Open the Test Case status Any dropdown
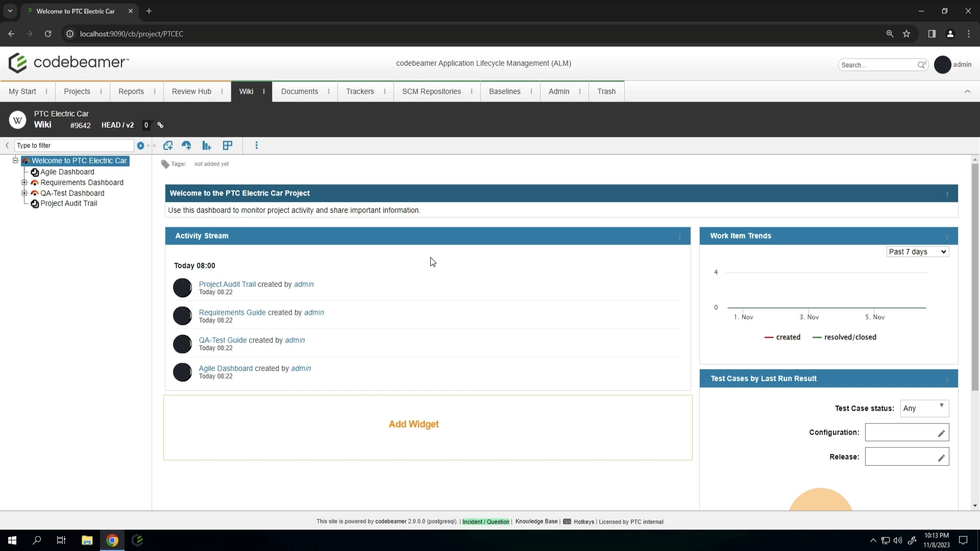The height and width of the screenshot is (551, 980). click(924, 408)
